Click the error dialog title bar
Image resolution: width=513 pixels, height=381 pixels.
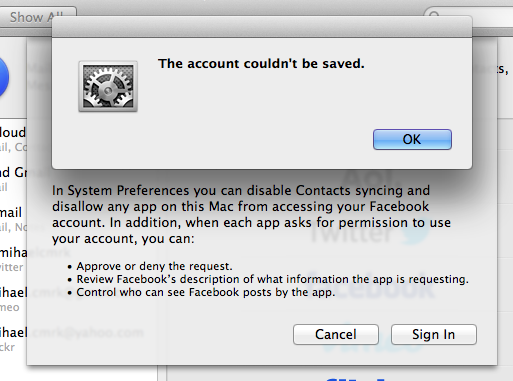coord(262,27)
